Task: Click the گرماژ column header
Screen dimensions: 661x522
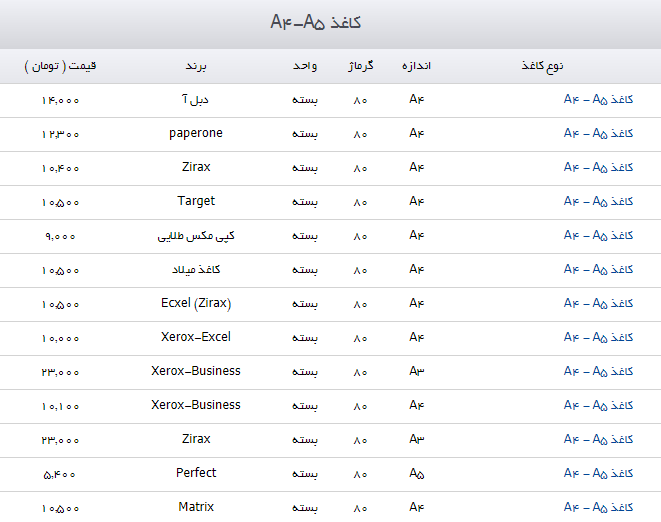Action: (x=360, y=66)
